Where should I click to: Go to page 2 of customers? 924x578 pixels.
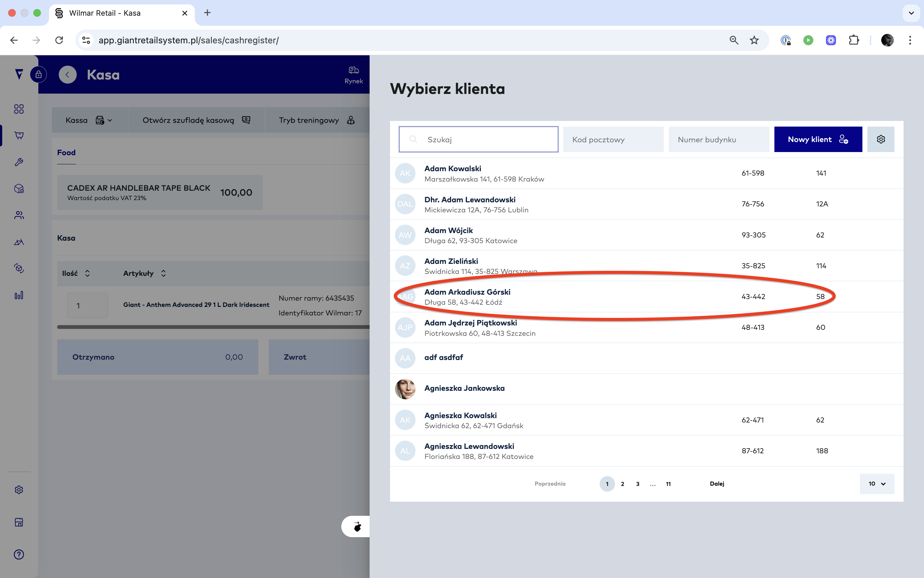coord(622,483)
